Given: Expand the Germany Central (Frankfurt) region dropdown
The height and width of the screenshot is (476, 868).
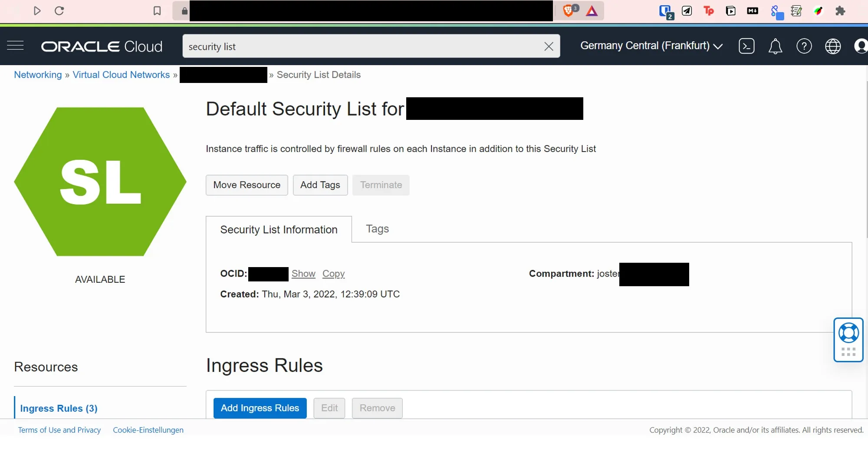Looking at the screenshot, I should point(651,46).
